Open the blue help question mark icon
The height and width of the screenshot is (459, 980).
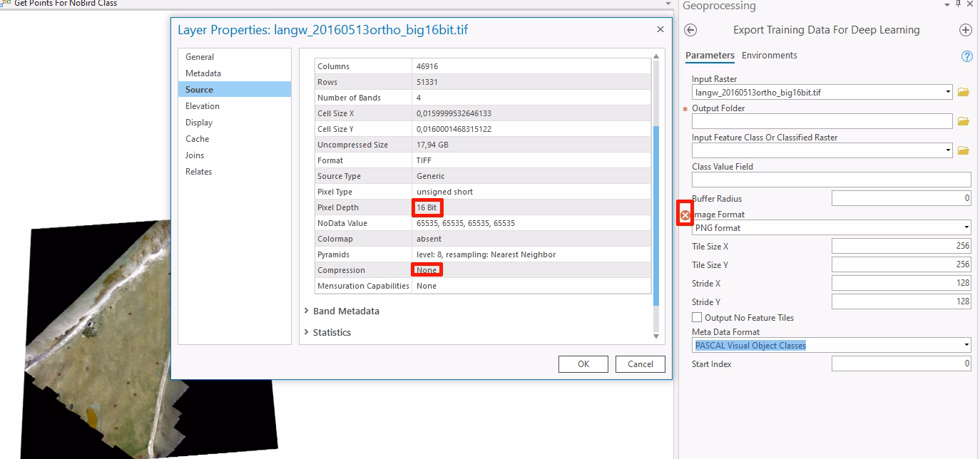tap(967, 56)
